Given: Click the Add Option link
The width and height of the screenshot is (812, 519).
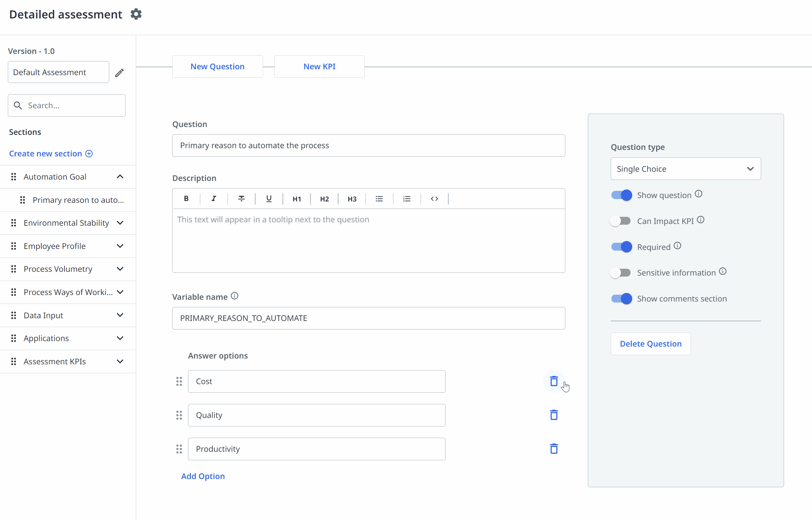Looking at the screenshot, I should (x=203, y=476).
